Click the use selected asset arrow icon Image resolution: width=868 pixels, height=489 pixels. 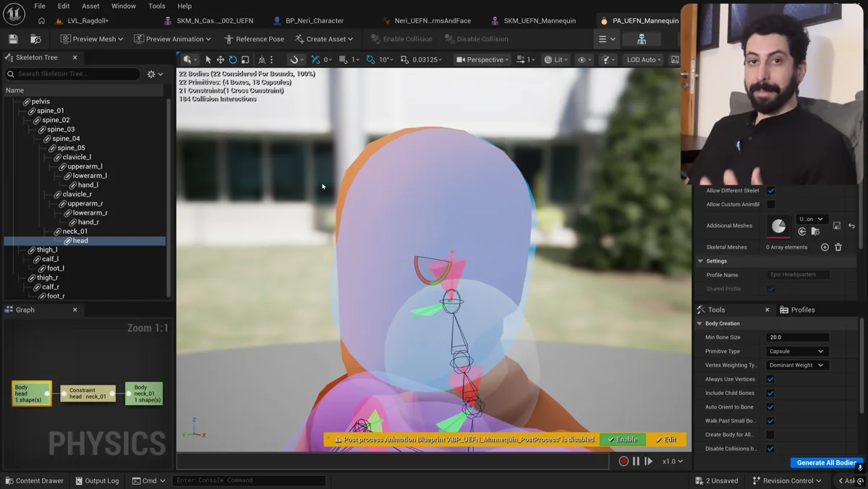[802, 231]
